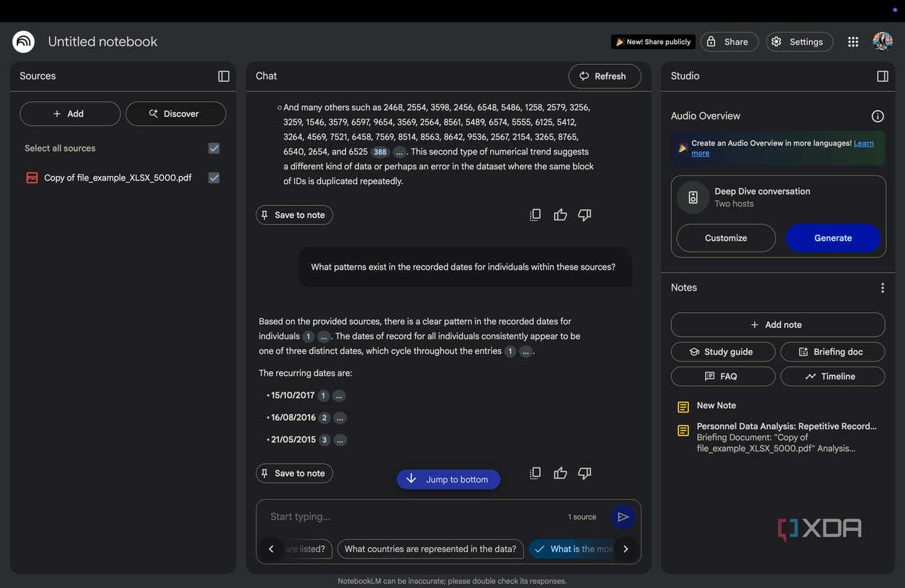Screen dimensions: 905x588
Task: Collapse the Sources panel
Action: [224, 76]
